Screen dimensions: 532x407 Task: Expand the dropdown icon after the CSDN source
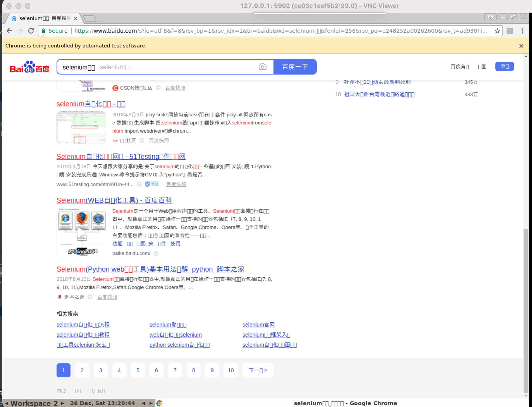(x=158, y=88)
